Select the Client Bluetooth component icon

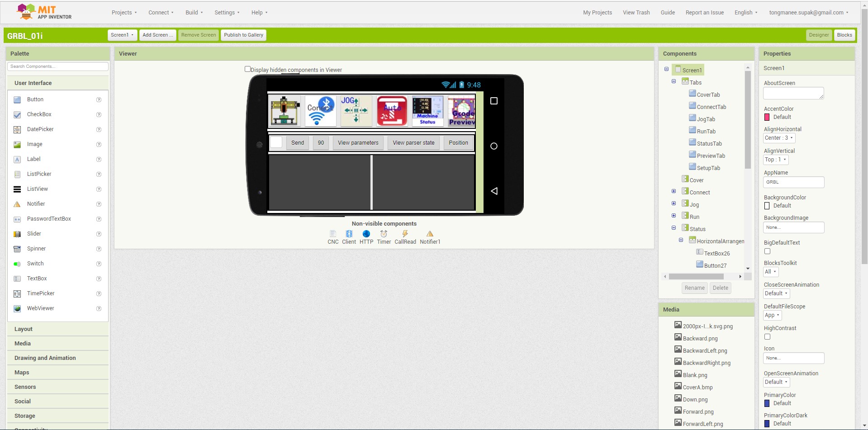click(x=349, y=234)
